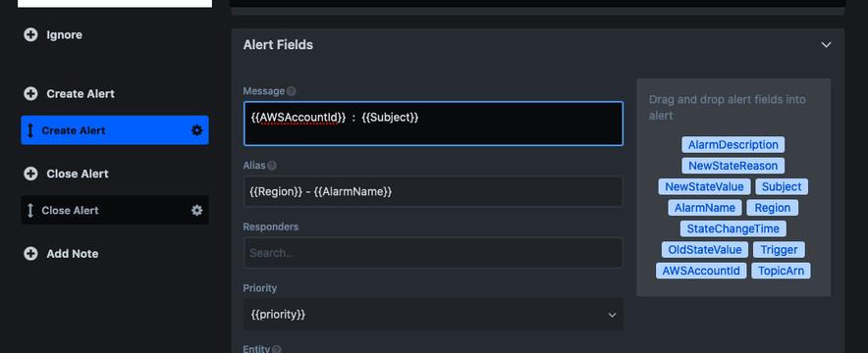Click the plus icon next to Add Note

pyautogui.click(x=30, y=254)
